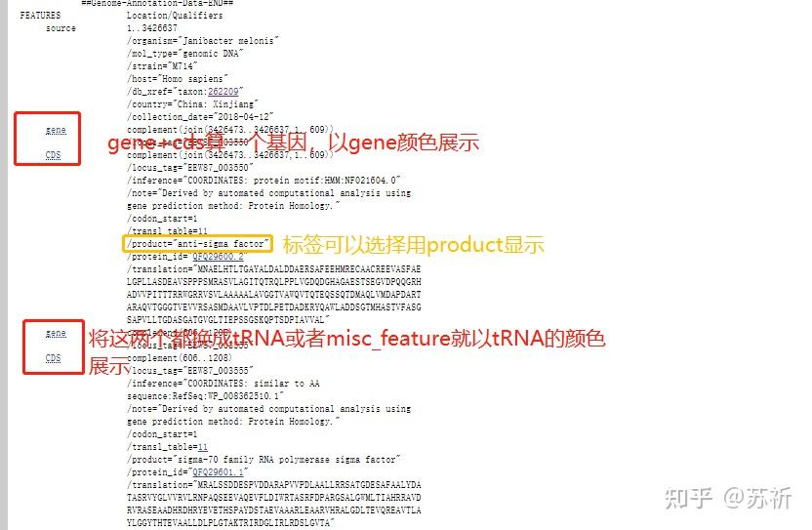812x530 pixels.
Task: Open protein_id QFQ29600.2 link
Action: (x=218, y=257)
